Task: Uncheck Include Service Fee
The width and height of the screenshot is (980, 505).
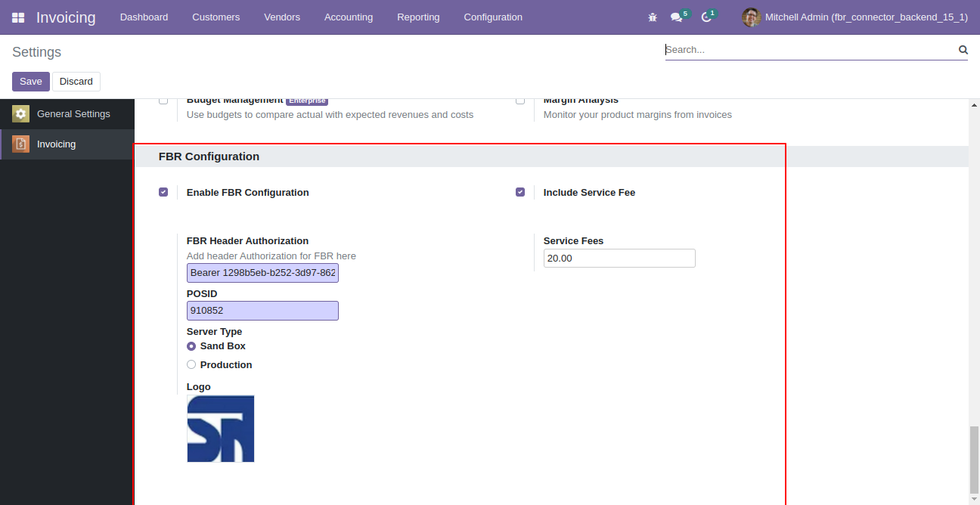Action: (x=520, y=192)
